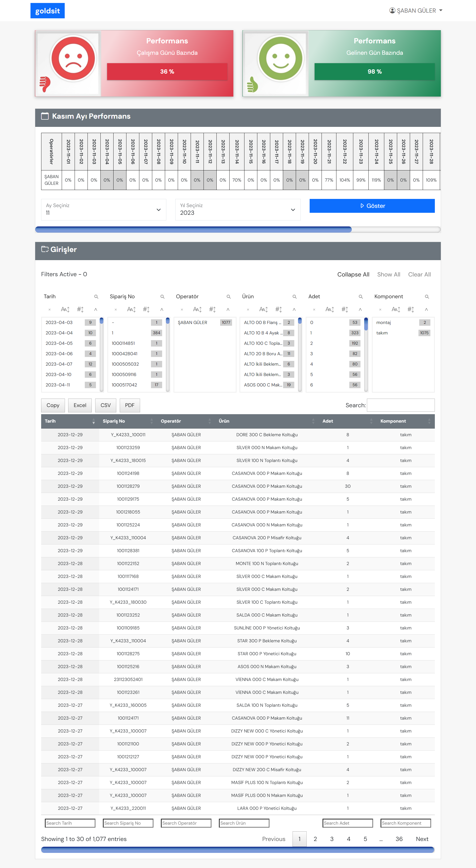The width and height of the screenshot is (476, 868).
Task: Clear the Ürün filter with the × icon
Action: (248, 309)
